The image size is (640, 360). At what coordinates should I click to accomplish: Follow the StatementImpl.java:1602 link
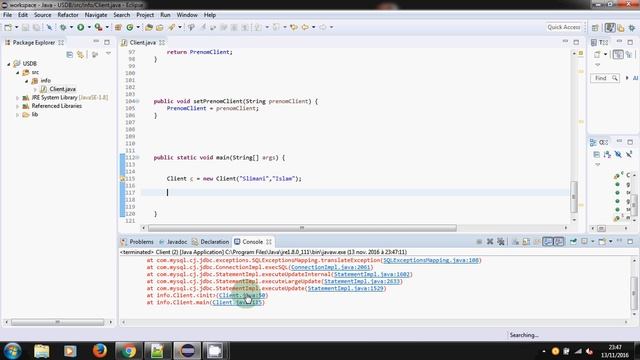tap(372, 274)
